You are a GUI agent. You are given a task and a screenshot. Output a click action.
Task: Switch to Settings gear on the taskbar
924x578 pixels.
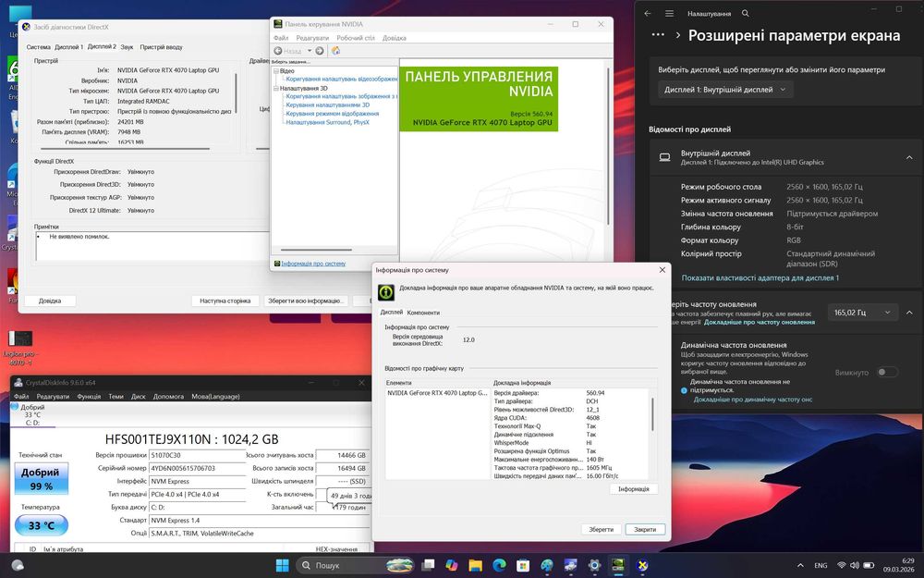click(594, 565)
